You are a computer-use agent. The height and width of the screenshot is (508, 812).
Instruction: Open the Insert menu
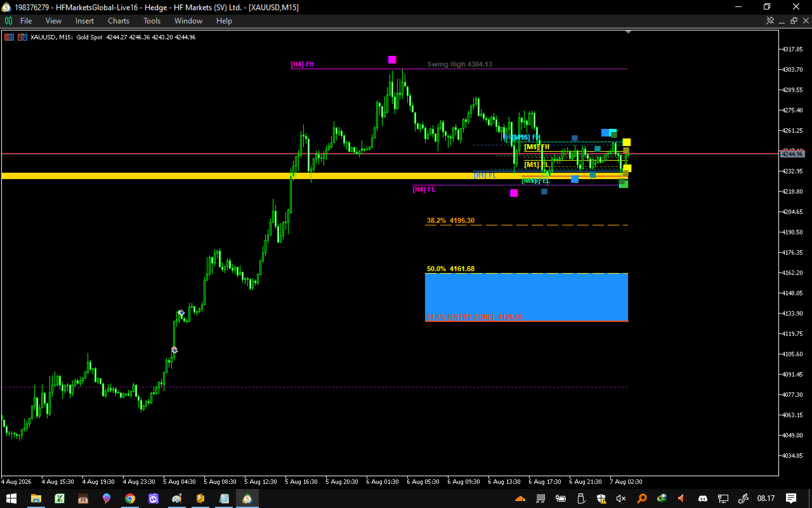(84, 21)
